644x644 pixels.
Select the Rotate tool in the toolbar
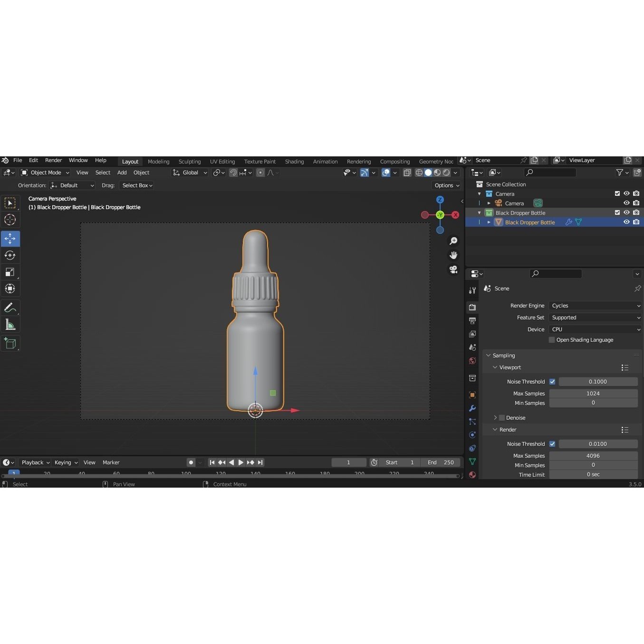tap(10, 255)
